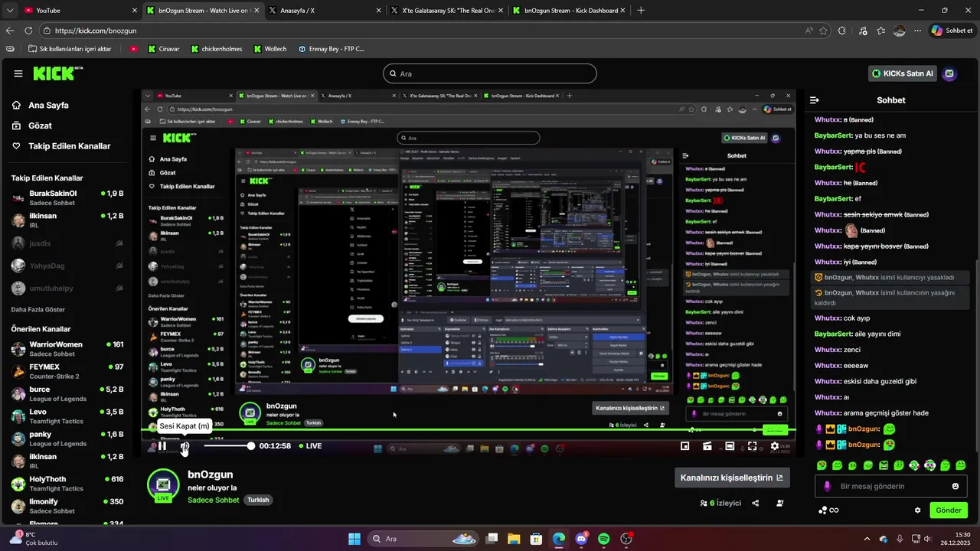Screen dimensions: 980x551
Task: Open Gözat in the sidebar
Action: coord(40,126)
